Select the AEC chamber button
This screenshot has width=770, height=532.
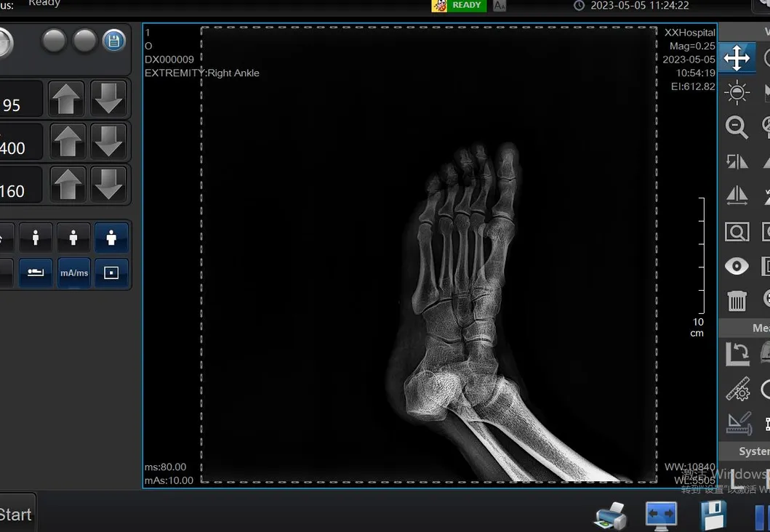pyautogui.click(x=111, y=273)
